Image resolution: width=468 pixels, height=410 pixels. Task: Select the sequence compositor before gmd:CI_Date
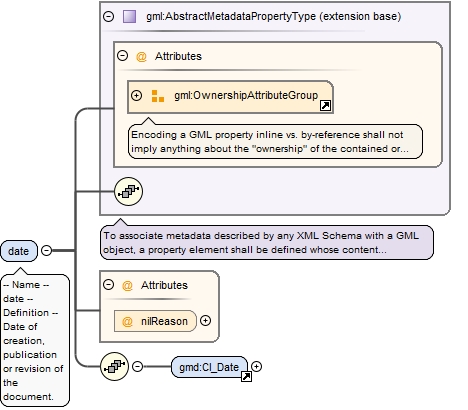tap(114, 367)
